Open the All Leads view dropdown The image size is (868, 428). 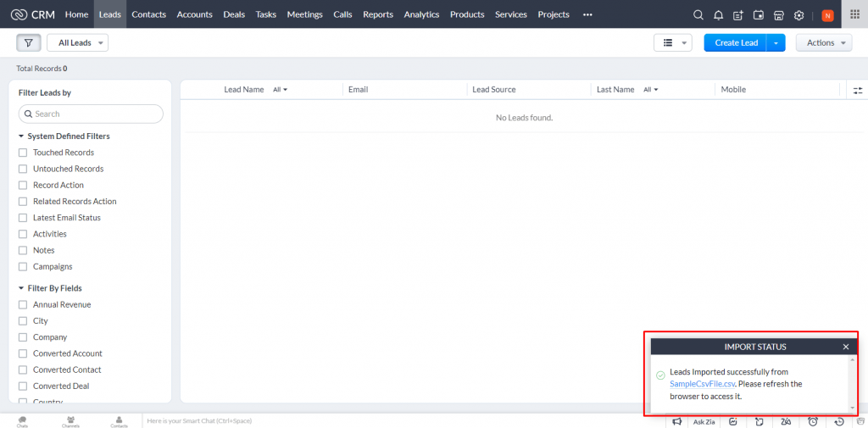[x=77, y=42]
